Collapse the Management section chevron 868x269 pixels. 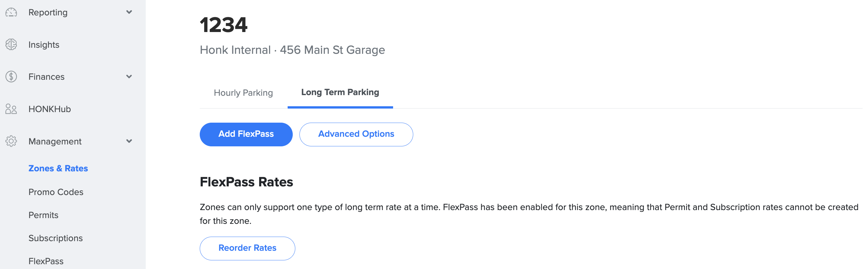129,141
